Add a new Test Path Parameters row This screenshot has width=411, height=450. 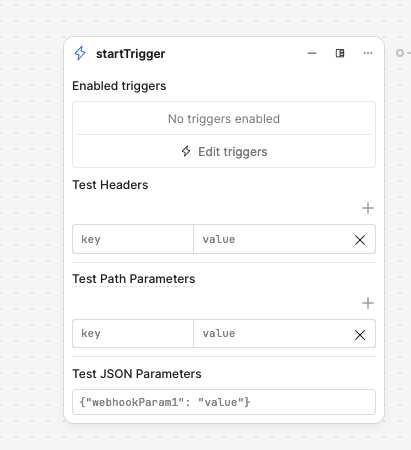point(368,303)
